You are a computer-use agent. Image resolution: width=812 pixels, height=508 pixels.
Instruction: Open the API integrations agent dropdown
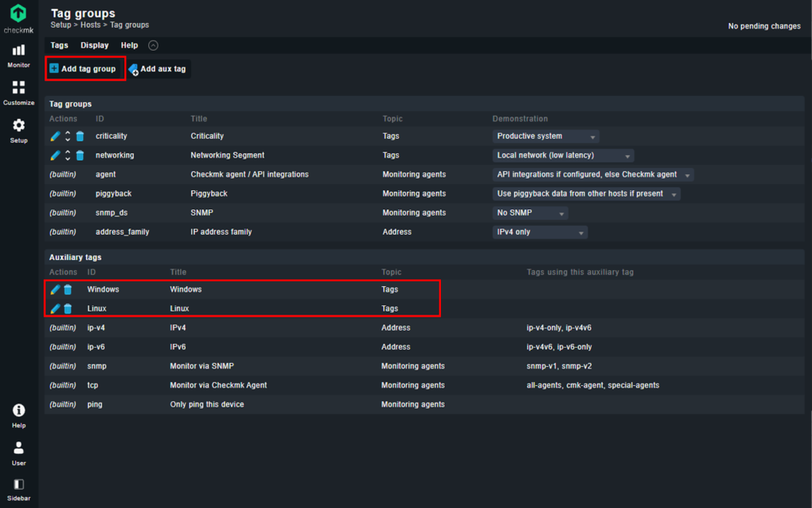(593, 174)
